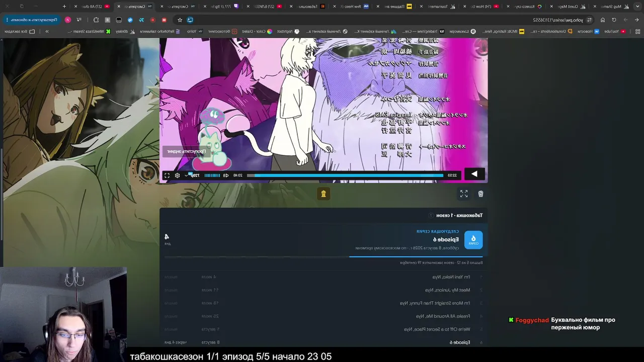Image resolution: width=644 pixels, height=362 pixels.
Task: Focus the address bar showing yoho.pw URL
Action: pyautogui.click(x=557, y=20)
